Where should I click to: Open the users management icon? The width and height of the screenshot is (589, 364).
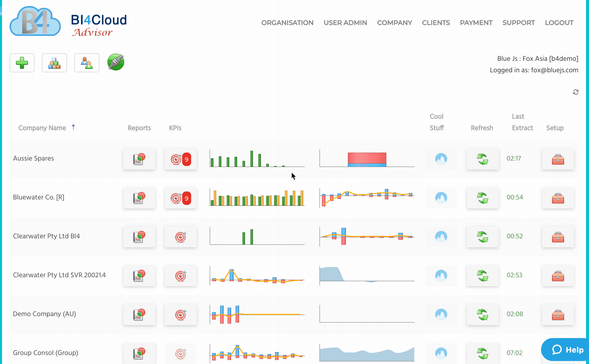[x=87, y=63]
